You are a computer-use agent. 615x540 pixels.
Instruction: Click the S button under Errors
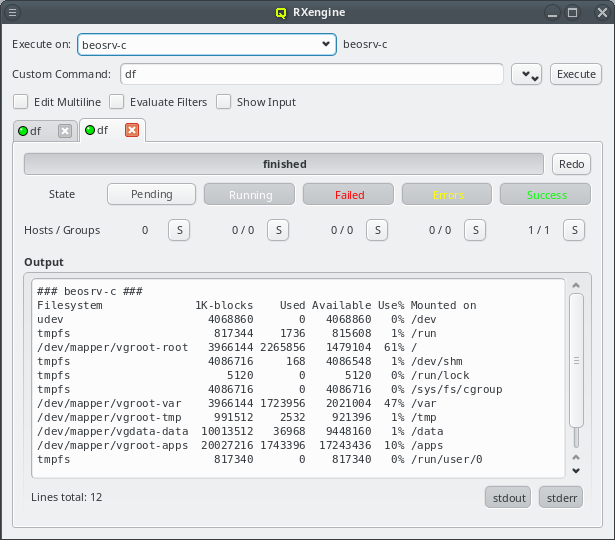point(475,230)
